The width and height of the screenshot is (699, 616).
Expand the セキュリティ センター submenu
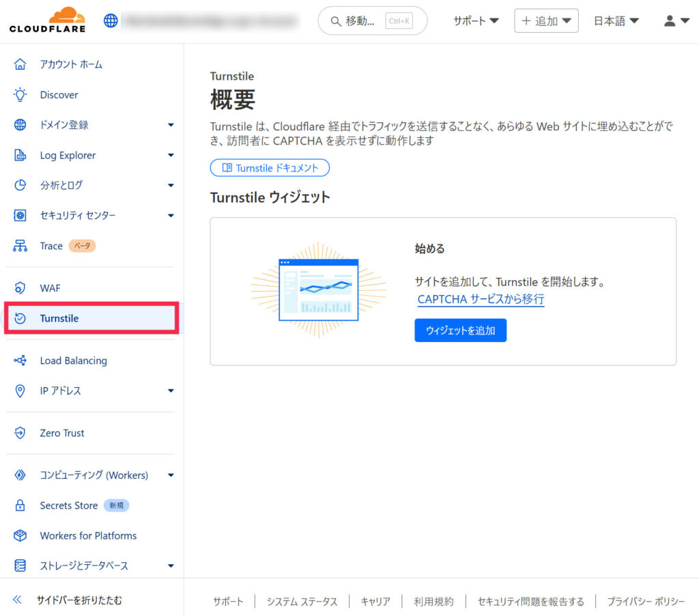coord(171,216)
